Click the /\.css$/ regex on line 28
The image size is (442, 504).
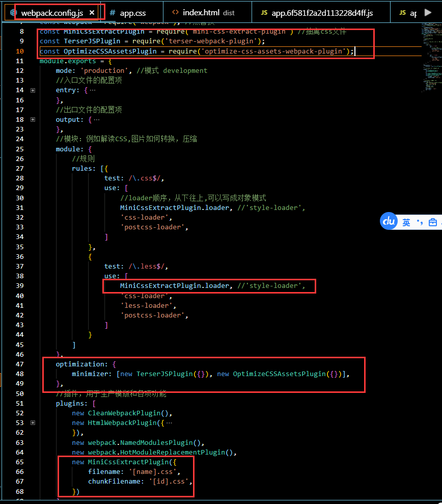click(144, 178)
